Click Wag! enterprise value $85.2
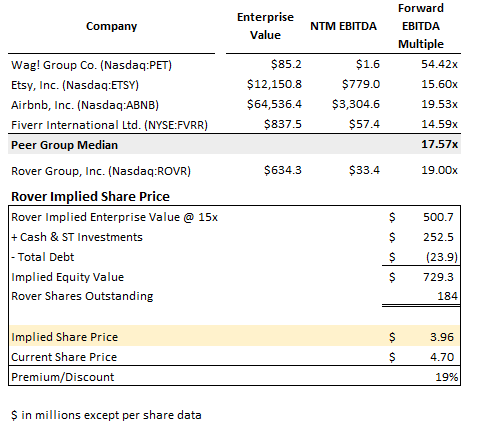The height and width of the screenshot is (433, 482). pos(286,64)
